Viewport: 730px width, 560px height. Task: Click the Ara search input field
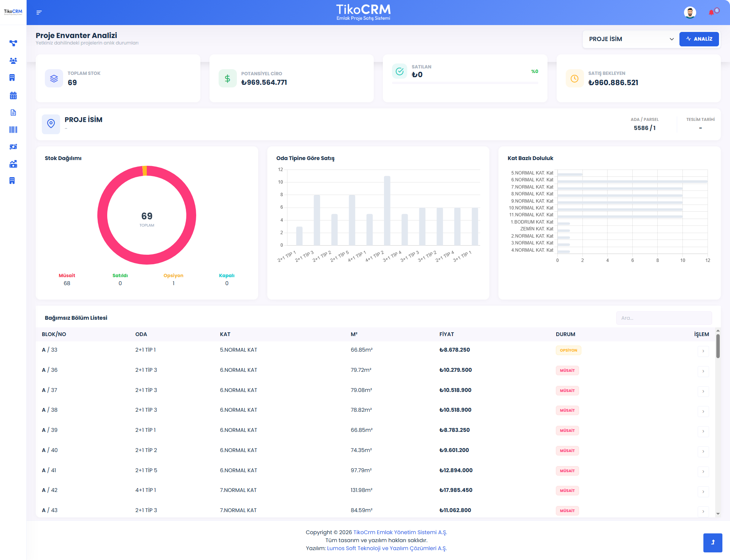tap(664, 318)
